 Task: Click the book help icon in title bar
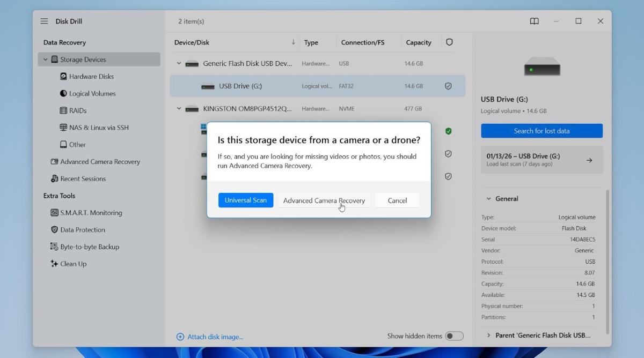[x=534, y=21]
